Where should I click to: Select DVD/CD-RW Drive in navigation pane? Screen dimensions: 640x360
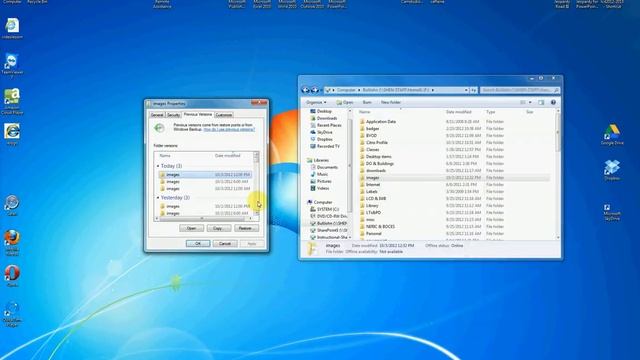click(330, 216)
